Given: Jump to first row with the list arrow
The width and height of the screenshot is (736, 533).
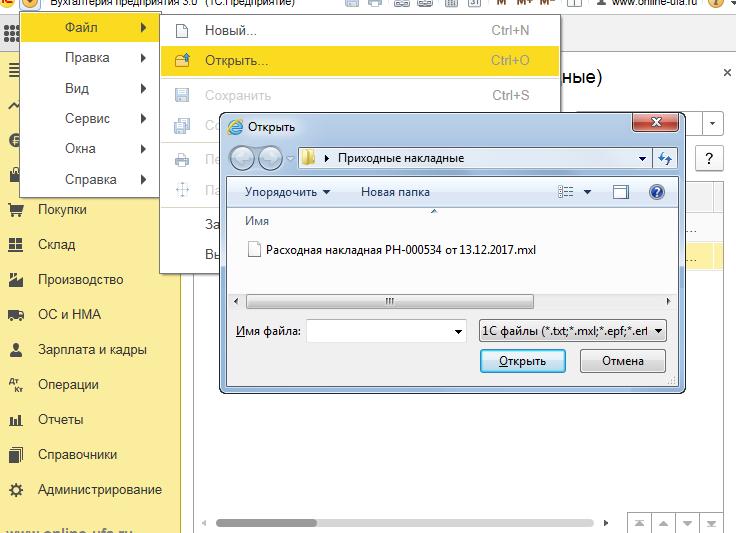Looking at the screenshot, I should [x=639, y=523].
